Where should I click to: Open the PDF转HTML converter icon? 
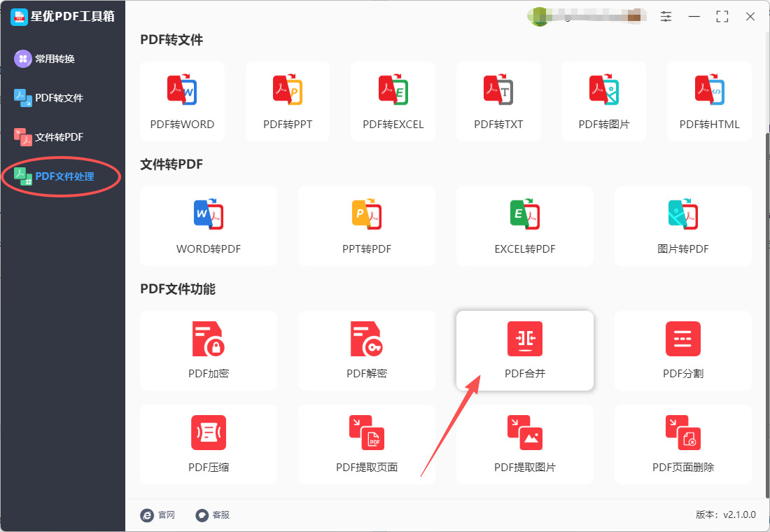point(710,90)
